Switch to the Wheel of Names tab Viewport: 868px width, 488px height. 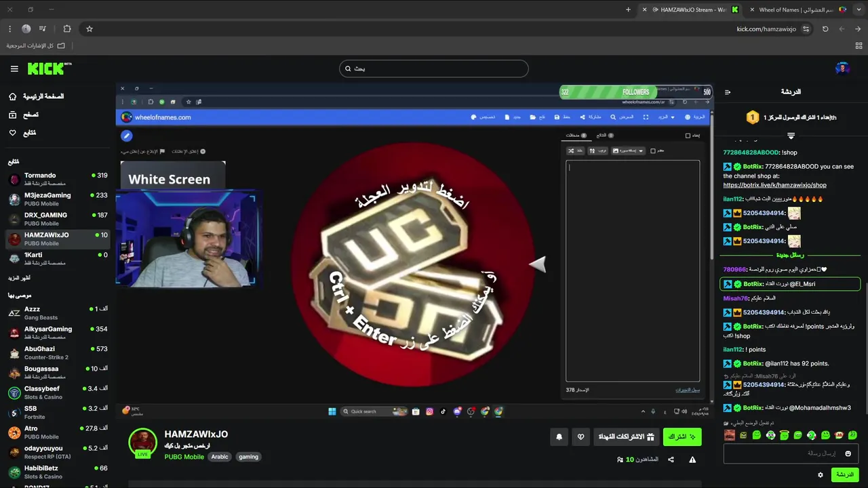coord(799,9)
